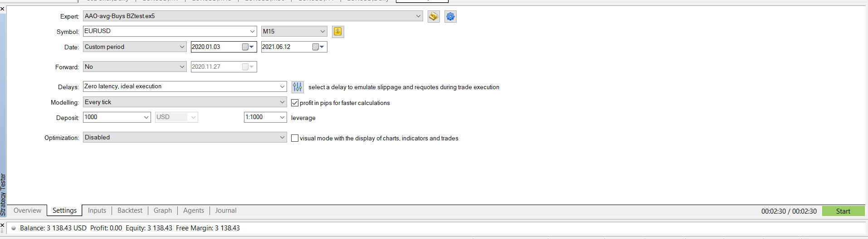Toggle profit in pips checkbox
The width and height of the screenshot is (868, 239).
point(295,103)
